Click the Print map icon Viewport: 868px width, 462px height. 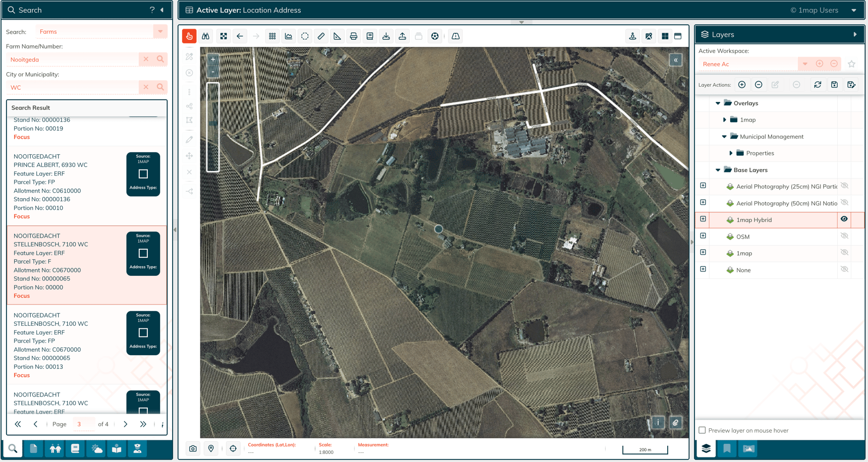click(x=353, y=36)
